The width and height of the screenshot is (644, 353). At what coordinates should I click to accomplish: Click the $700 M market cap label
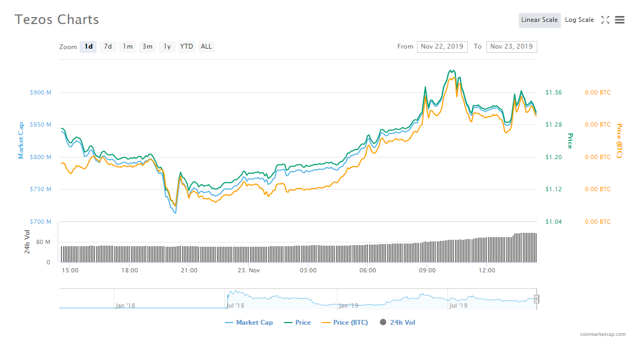[x=41, y=222]
